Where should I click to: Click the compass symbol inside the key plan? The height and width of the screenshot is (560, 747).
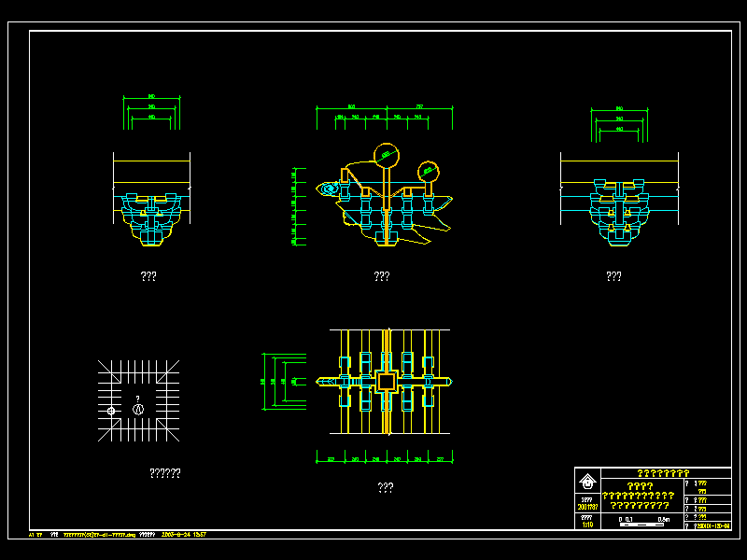(x=138, y=409)
